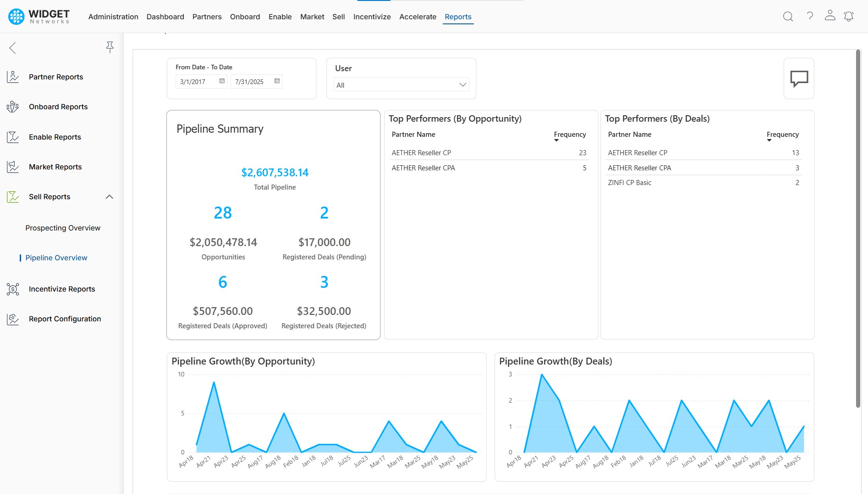The image size is (868, 494).
Task: Open the help question mark icon
Action: 810,16
